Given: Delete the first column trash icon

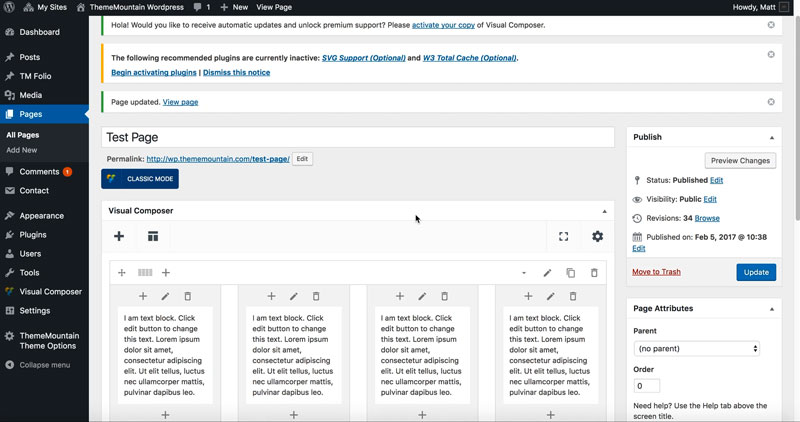Looking at the screenshot, I should [x=188, y=296].
